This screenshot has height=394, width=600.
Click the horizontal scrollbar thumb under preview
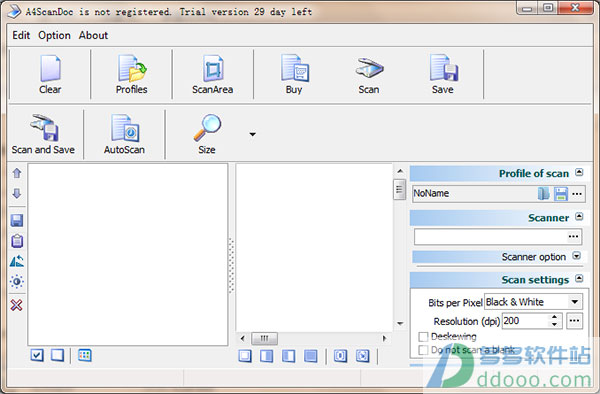[x=264, y=338]
